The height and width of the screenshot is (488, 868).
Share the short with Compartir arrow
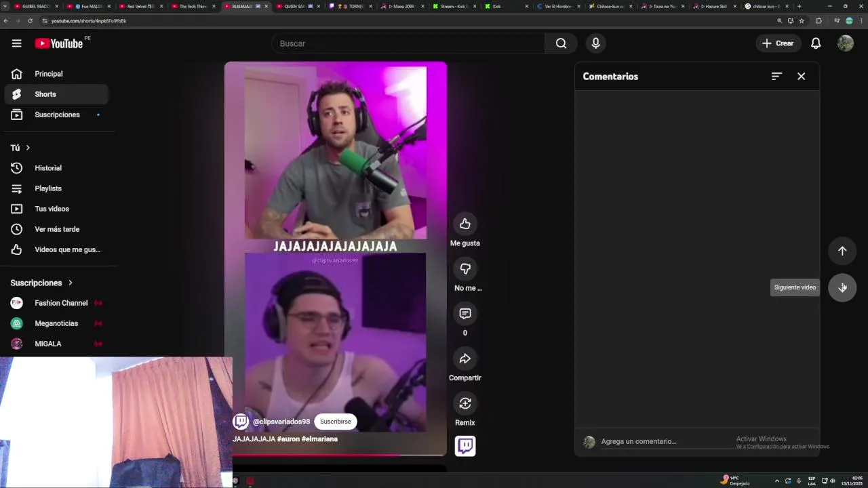pyautogui.click(x=465, y=358)
